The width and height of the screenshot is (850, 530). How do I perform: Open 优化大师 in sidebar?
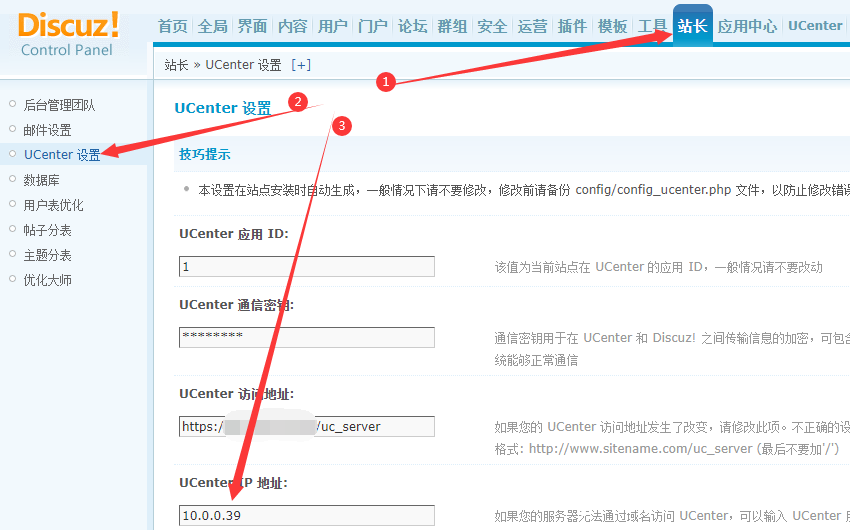tap(47, 280)
